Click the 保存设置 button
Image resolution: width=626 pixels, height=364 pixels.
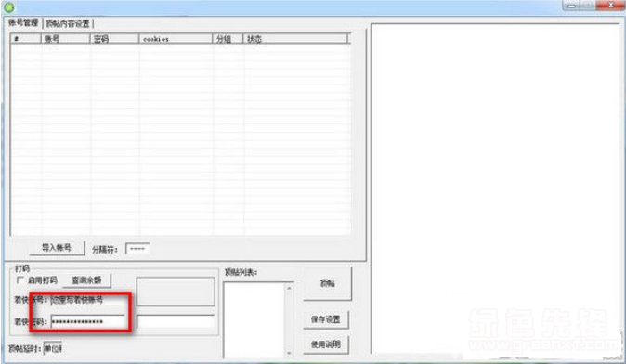pyautogui.click(x=326, y=319)
